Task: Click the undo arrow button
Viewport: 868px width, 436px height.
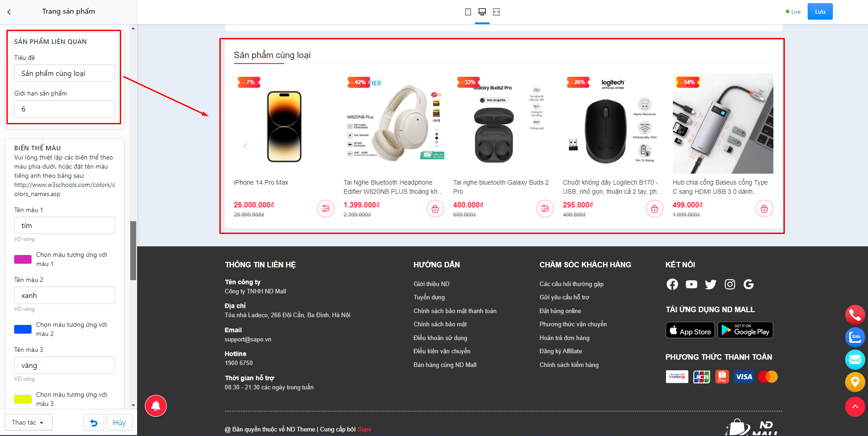Action: coord(94,423)
